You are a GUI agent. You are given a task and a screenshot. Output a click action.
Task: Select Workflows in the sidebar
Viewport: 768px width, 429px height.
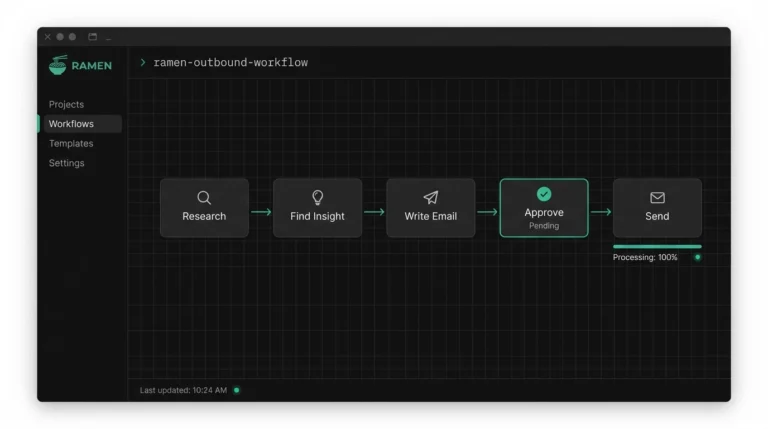click(x=71, y=124)
